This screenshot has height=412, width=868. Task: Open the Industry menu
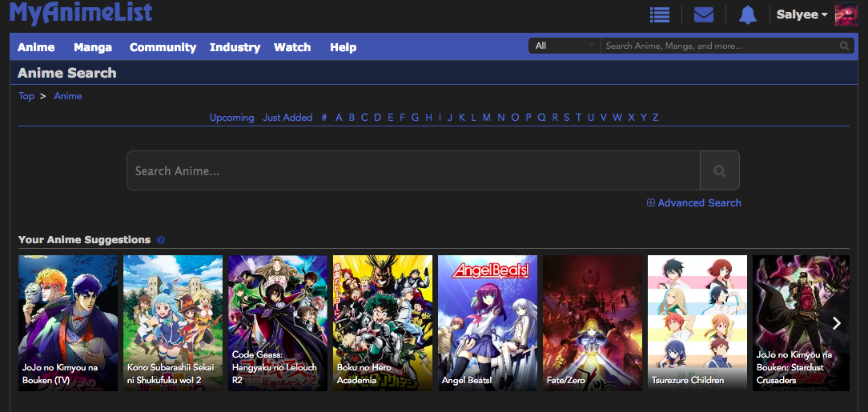235,47
